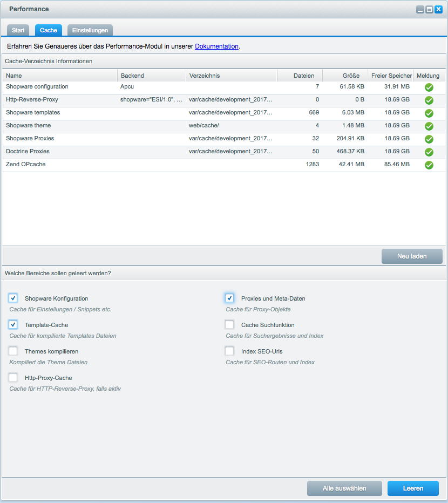Tick the Cache Suchfunktion checkbox
448x503 pixels.
pyautogui.click(x=230, y=325)
